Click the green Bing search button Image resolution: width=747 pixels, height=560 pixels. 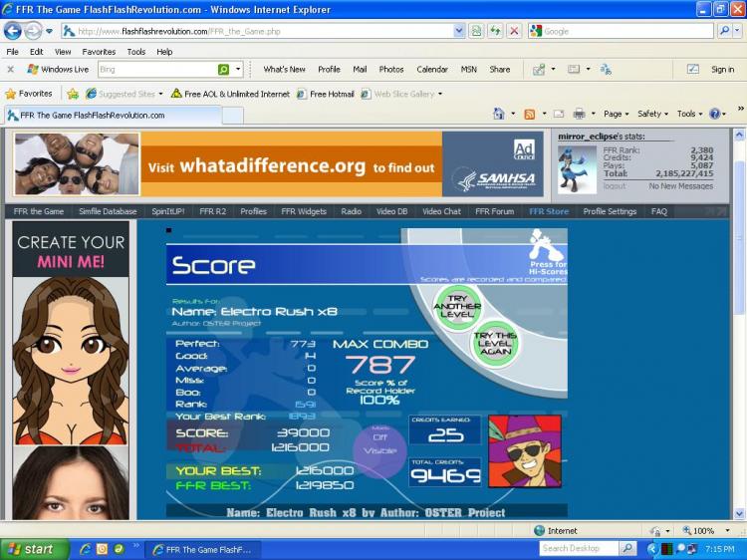(223, 70)
